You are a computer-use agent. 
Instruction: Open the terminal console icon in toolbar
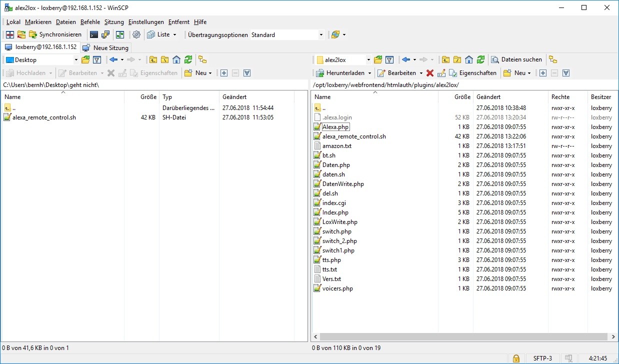pos(93,34)
